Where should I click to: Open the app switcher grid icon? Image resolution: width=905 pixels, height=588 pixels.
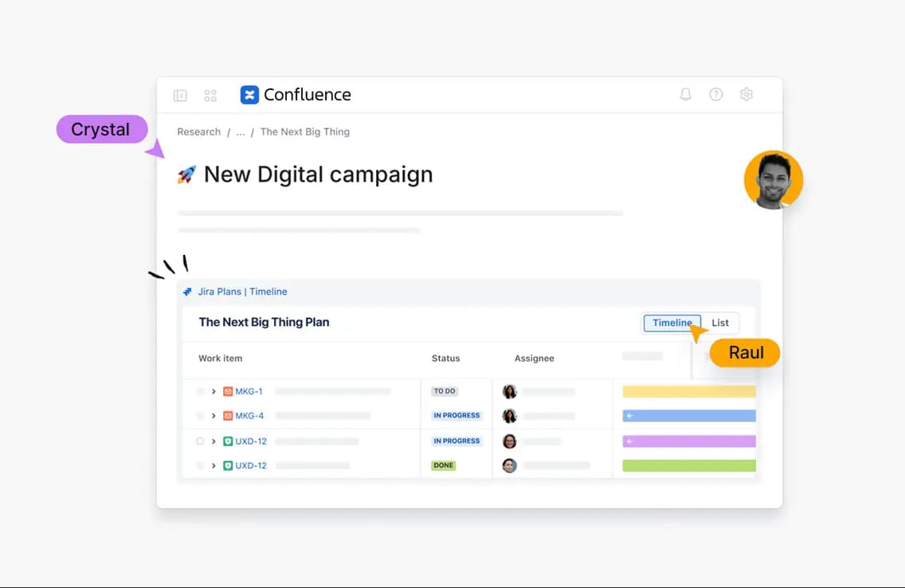(210, 95)
